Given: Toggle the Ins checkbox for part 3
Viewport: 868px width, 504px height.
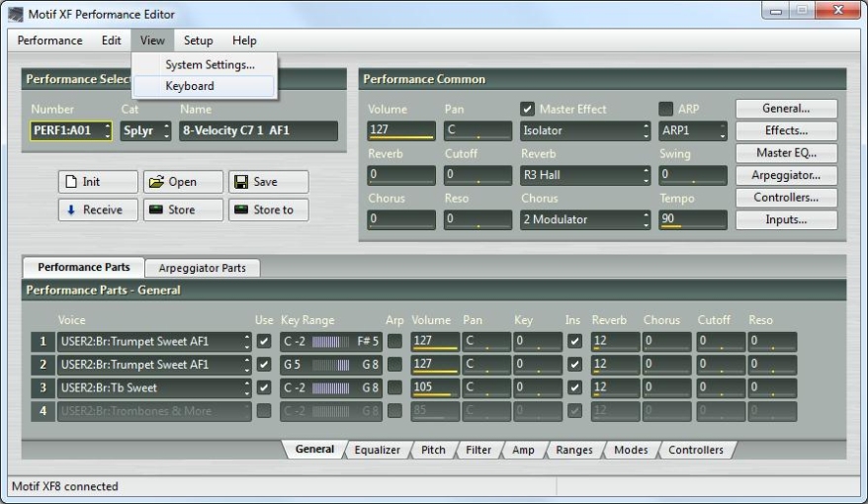Looking at the screenshot, I should coord(574,387).
